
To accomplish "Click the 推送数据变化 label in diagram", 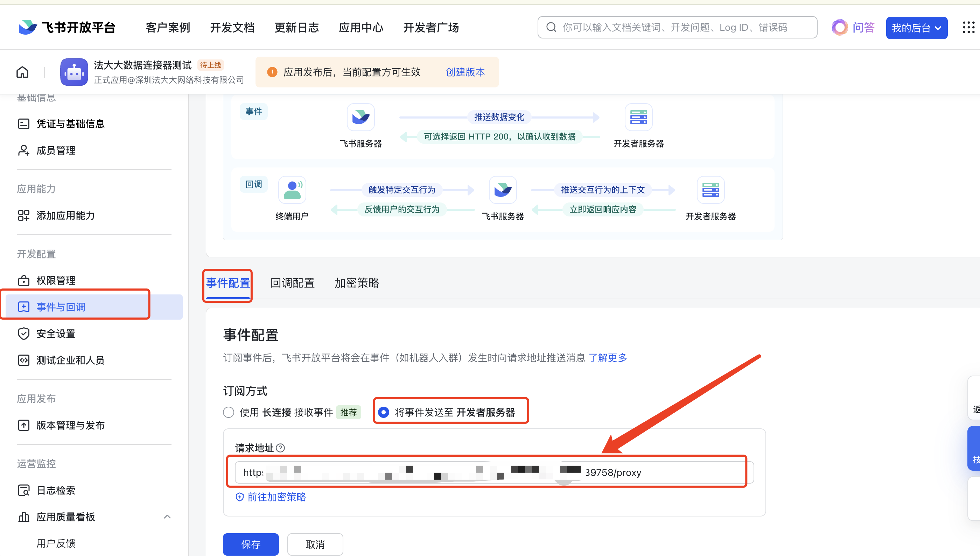I will click(x=499, y=117).
